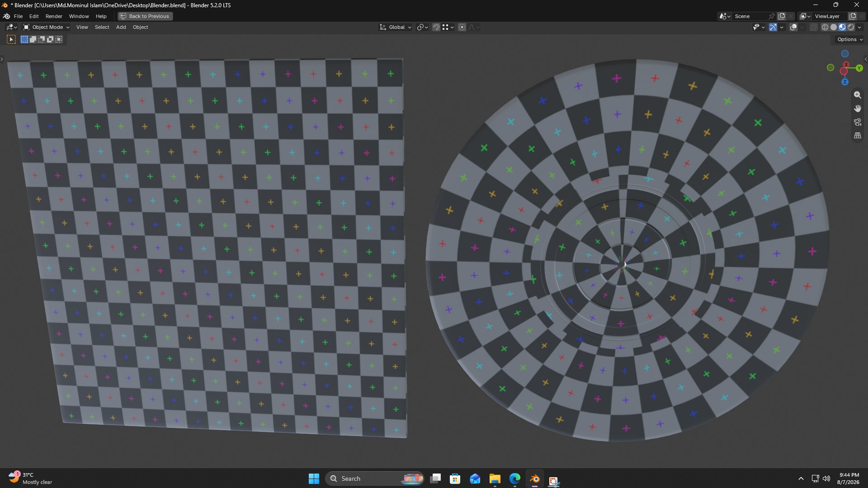Viewport: 868px width, 488px height.
Task: Click the blue Z axis gizmo ball
Action: click(x=845, y=82)
